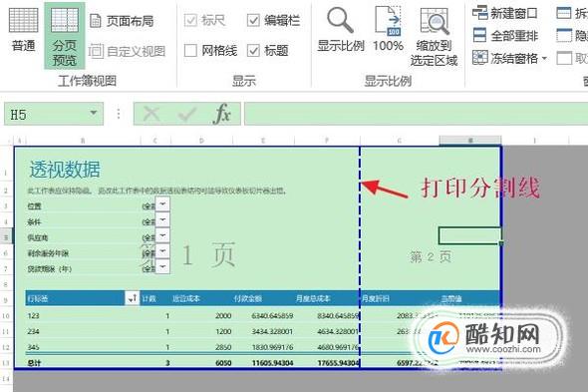Open the Name Box dropdown arrow
This screenshot has width=588, height=392.
coord(94,114)
